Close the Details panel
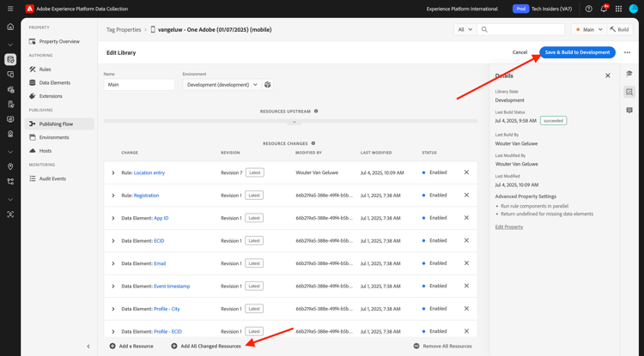The image size is (644, 356). (x=608, y=75)
